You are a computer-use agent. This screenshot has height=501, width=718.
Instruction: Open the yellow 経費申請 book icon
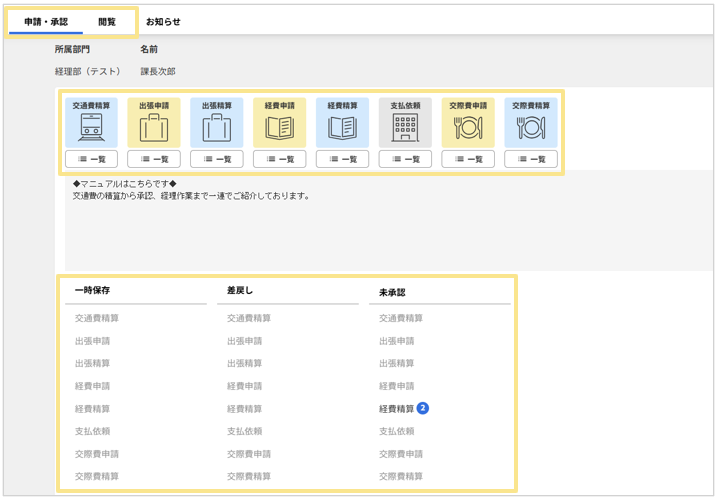279,123
